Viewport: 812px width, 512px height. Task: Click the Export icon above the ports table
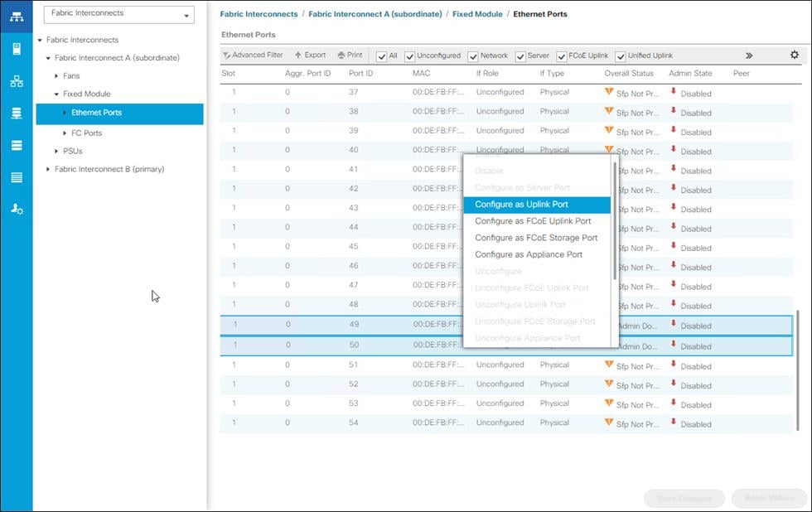coord(311,55)
